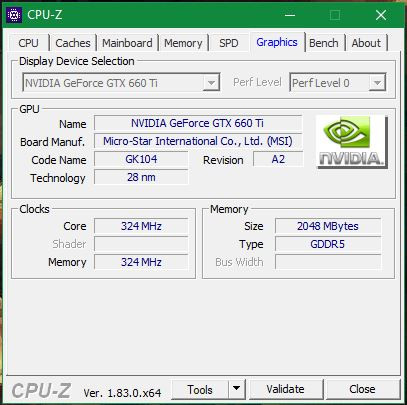Open the Tools dropdown arrow

[x=237, y=388]
